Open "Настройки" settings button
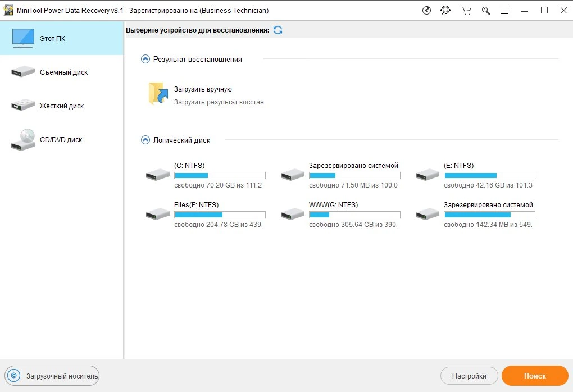573x392 pixels. click(469, 376)
